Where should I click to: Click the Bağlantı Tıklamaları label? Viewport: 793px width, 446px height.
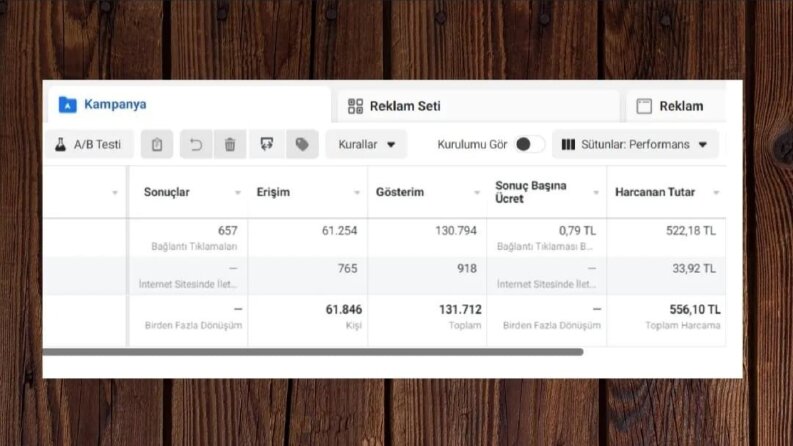[x=194, y=246]
